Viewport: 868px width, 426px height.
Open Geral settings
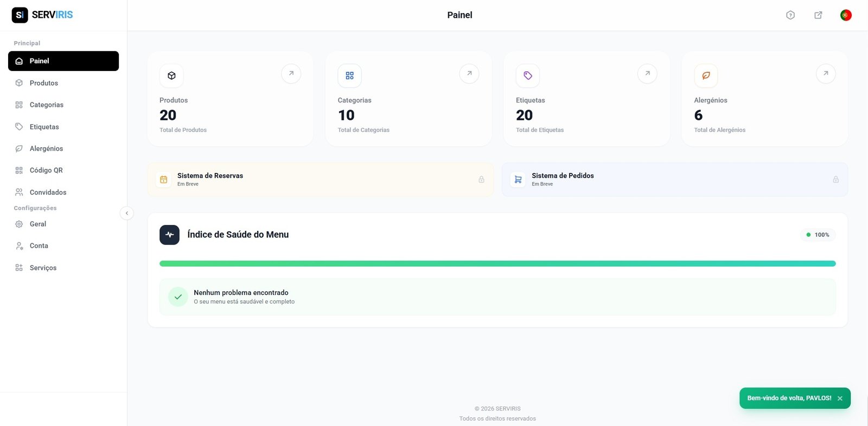tap(37, 224)
